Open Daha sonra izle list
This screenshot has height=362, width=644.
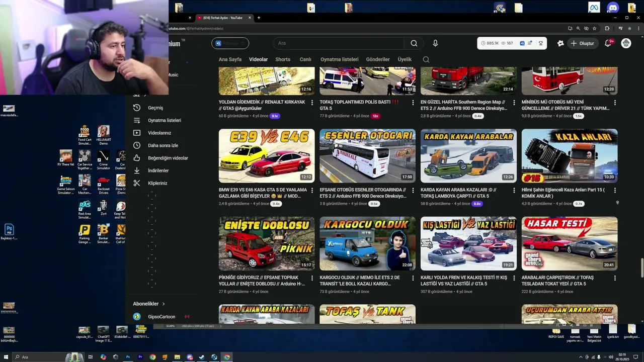click(163, 145)
